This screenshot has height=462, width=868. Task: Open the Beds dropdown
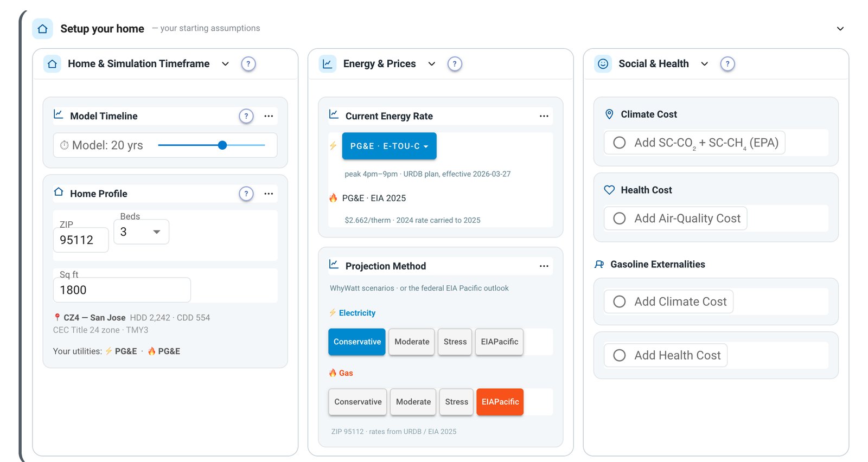point(141,232)
